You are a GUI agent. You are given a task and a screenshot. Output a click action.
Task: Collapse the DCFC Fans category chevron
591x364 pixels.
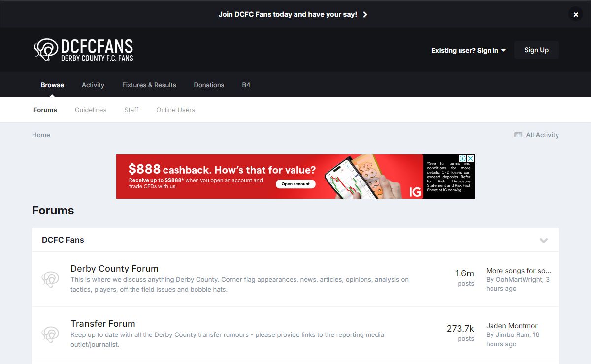point(544,240)
